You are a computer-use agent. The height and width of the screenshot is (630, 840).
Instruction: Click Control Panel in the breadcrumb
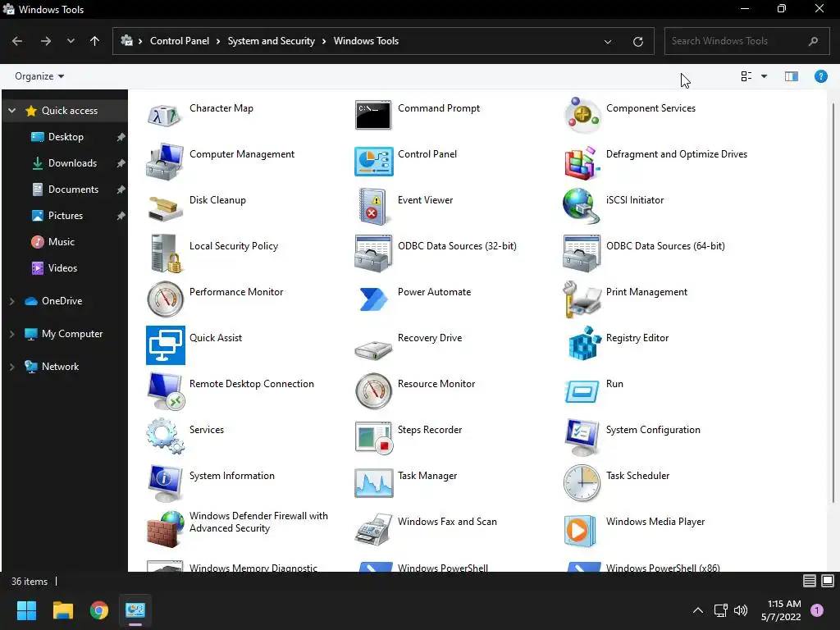point(180,41)
